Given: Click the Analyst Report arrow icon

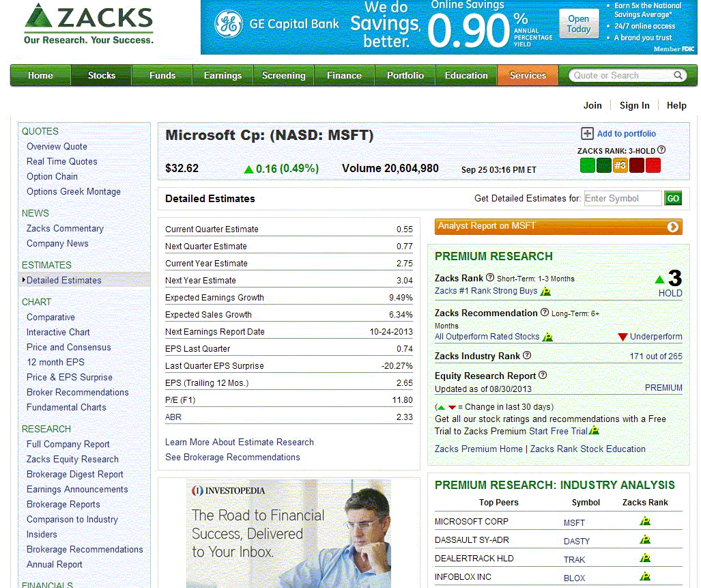Looking at the screenshot, I should (x=673, y=227).
